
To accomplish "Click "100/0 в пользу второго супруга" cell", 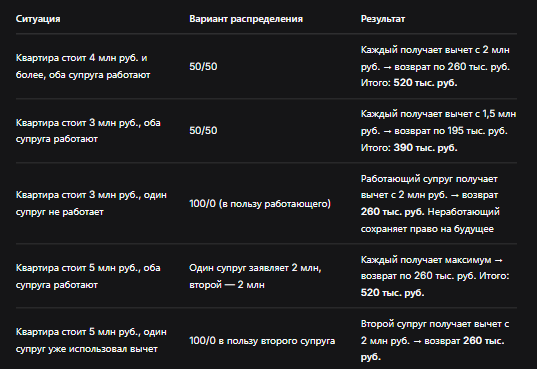I will click(262, 341).
